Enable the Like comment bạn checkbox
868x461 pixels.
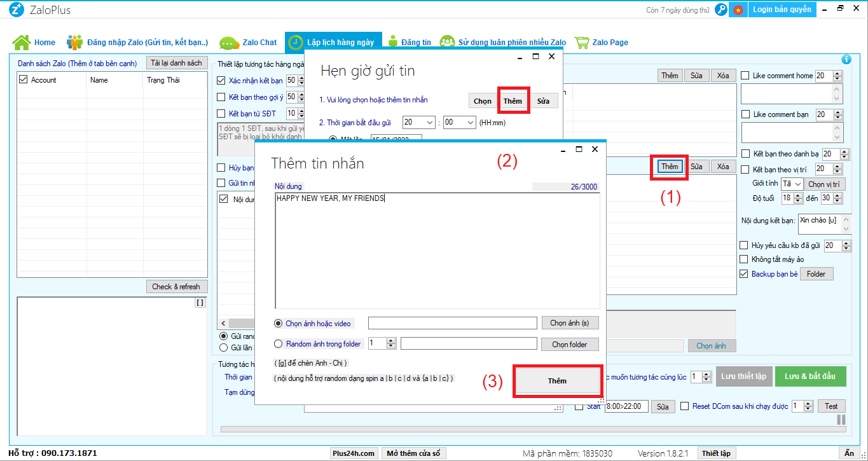745,114
